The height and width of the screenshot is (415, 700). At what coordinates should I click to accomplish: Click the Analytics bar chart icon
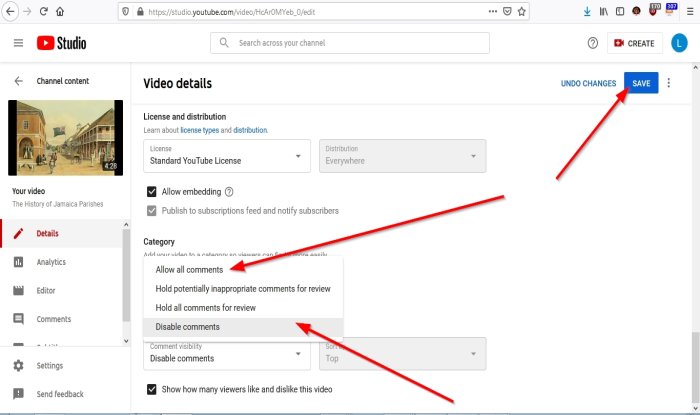click(18, 262)
